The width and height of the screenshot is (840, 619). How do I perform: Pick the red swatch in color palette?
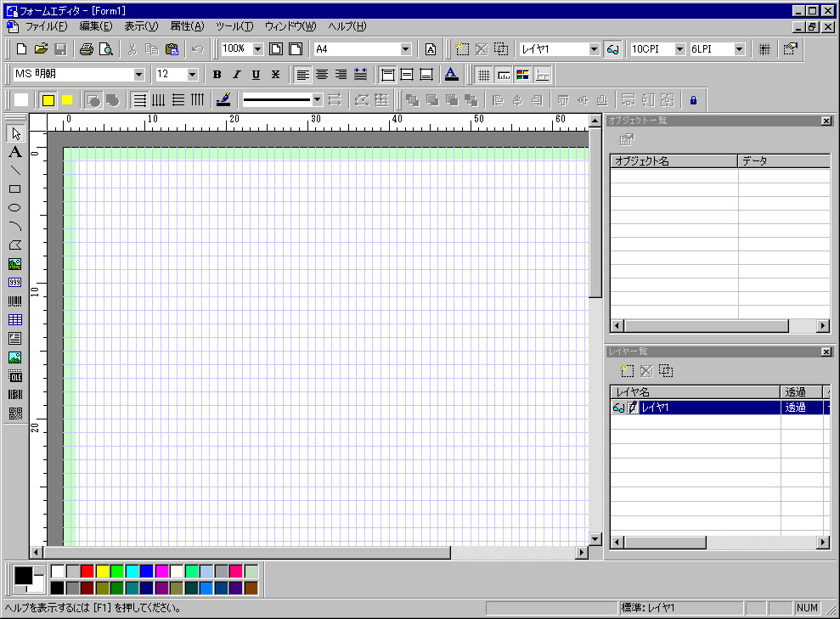pyautogui.click(x=87, y=571)
